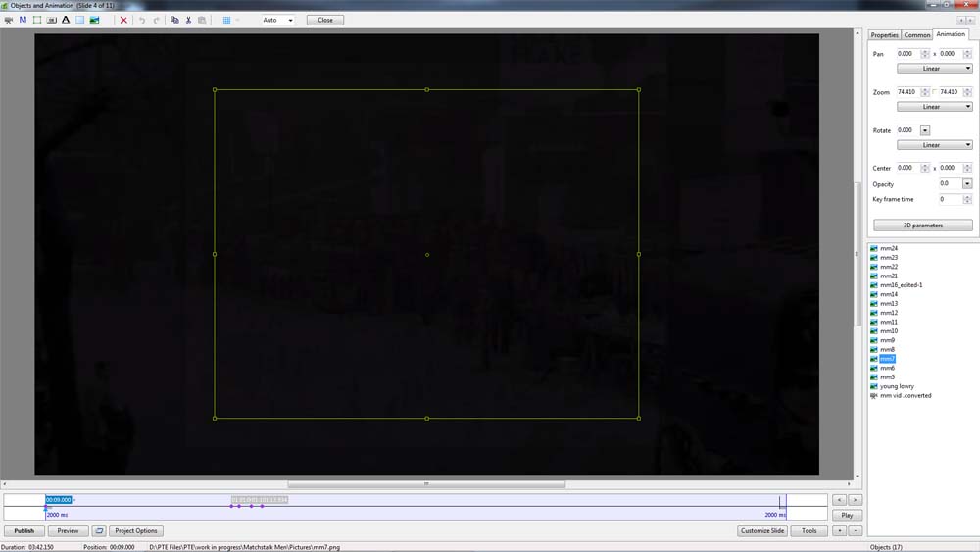Select the young lowry object
Screen dimensions: 980x552
coord(897,386)
